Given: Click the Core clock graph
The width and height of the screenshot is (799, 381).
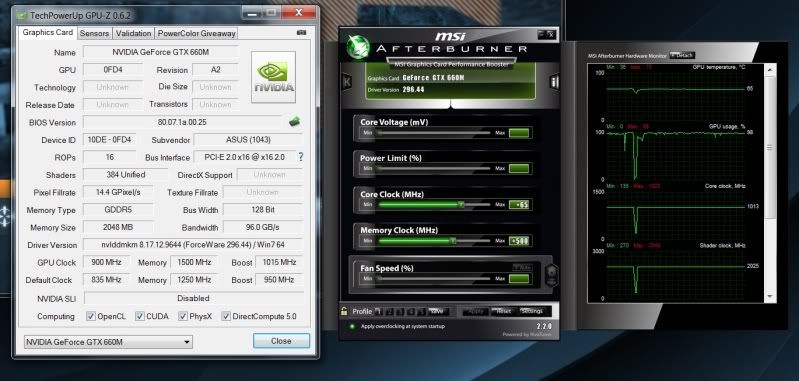Looking at the screenshot, I should coord(675,214).
